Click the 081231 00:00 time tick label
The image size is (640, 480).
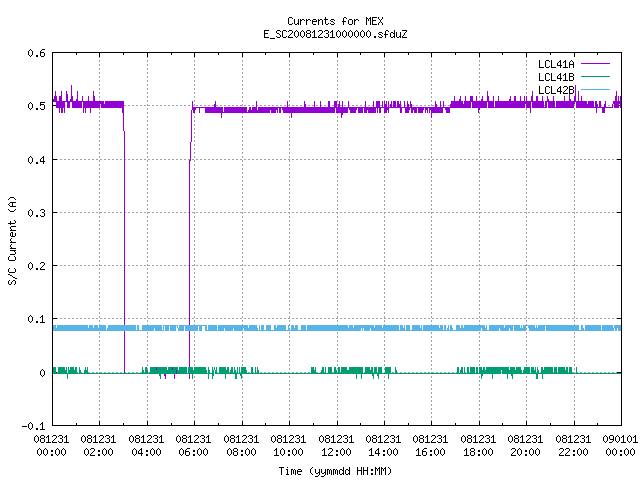click(51, 446)
